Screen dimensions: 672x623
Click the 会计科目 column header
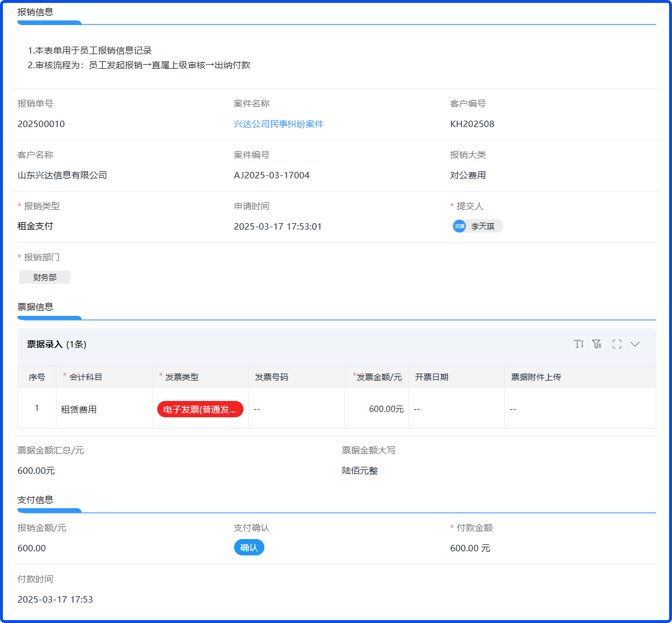pos(86,377)
